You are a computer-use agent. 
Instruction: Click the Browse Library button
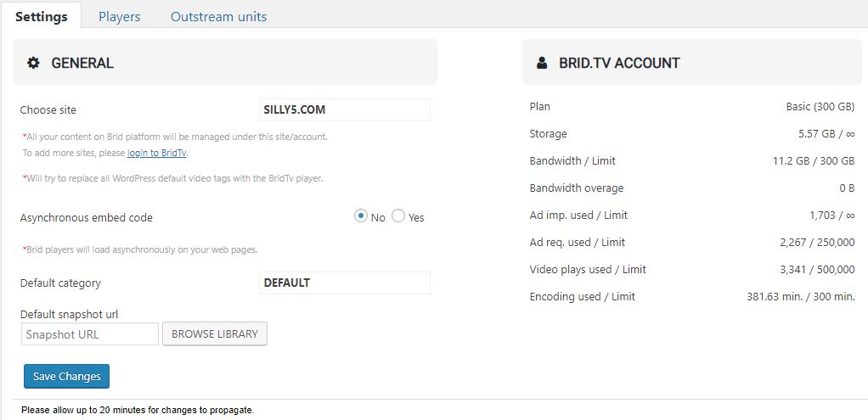pyautogui.click(x=214, y=333)
